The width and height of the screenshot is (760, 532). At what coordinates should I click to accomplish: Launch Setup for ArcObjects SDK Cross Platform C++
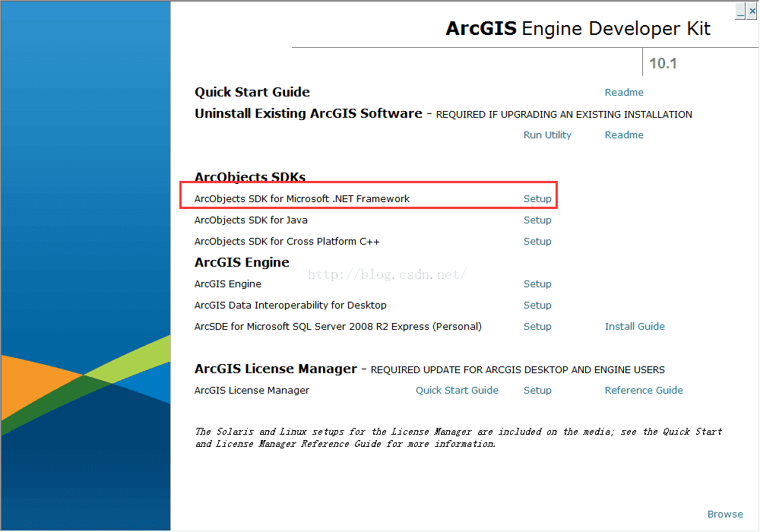click(537, 241)
